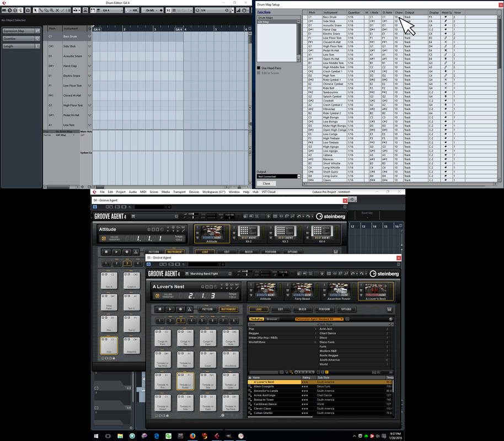Select Attitude kit slot 1 in front Groove Agent
Image resolution: width=504 pixels, height=441 pixels.
pos(265,291)
